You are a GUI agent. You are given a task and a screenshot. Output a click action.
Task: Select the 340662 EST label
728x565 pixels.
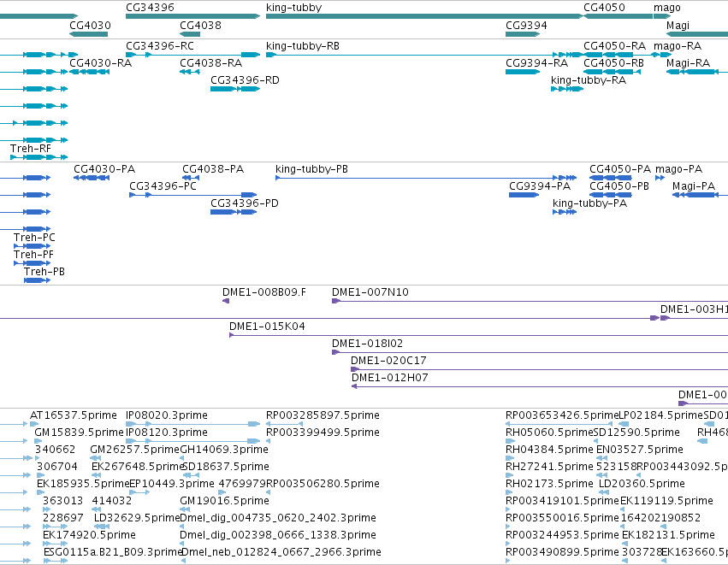click(x=55, y=450)
